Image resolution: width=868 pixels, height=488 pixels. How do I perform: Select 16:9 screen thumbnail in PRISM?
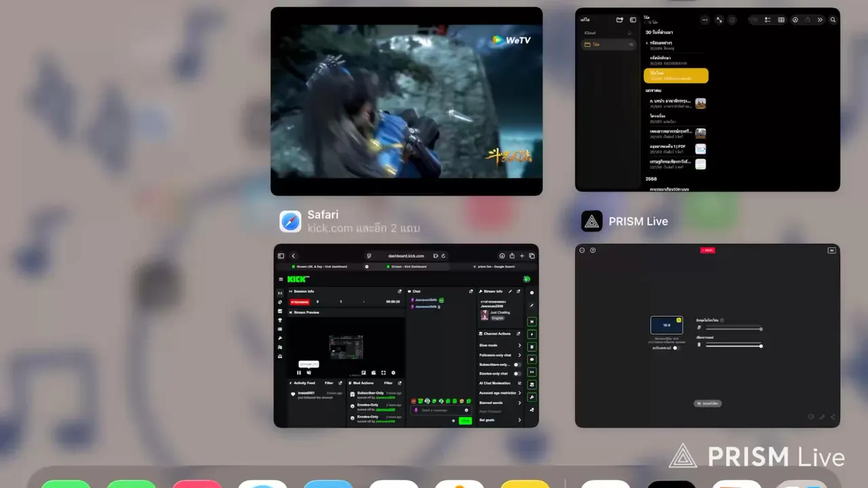pos(667,325)
